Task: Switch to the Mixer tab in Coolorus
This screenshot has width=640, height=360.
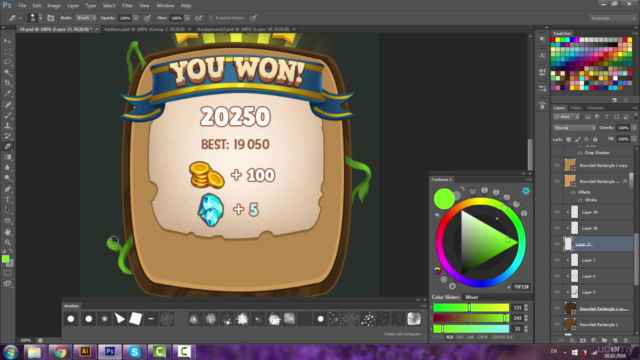Action: coord(471,297)
